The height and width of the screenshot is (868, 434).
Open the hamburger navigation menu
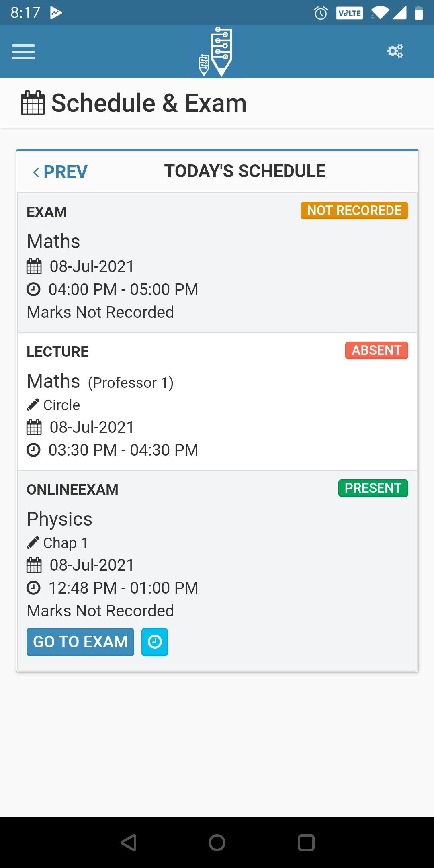[x=23, y=51]
